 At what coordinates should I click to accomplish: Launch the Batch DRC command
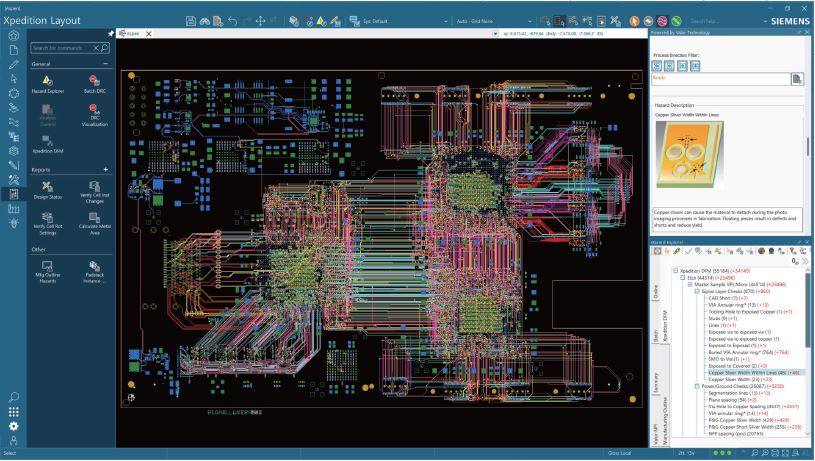94,84
